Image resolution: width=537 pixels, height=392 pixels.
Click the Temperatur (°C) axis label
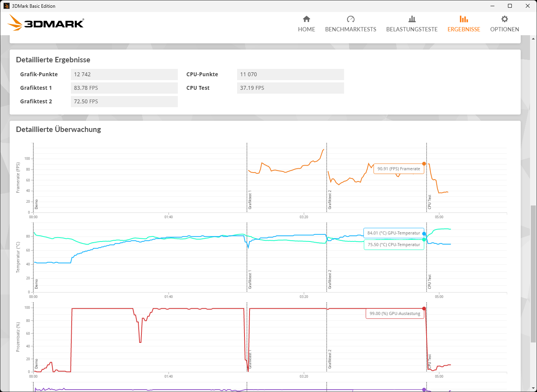(x=18, y=257)
